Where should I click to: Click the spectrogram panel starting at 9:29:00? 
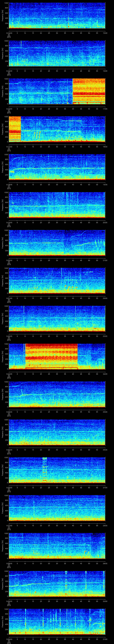point(57,584)
